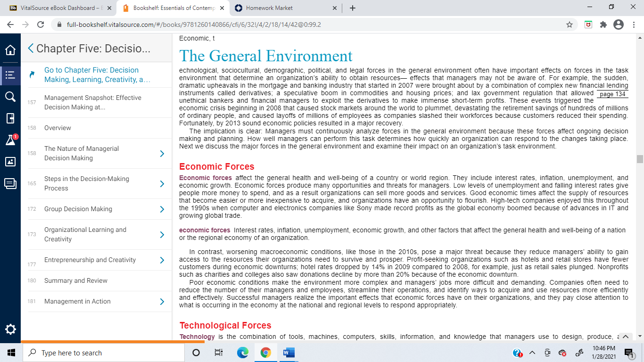The height and width of the screenshot is (362, 644).
Task: Click the scrollbar down arrow
Action: [x=640, y=337]
